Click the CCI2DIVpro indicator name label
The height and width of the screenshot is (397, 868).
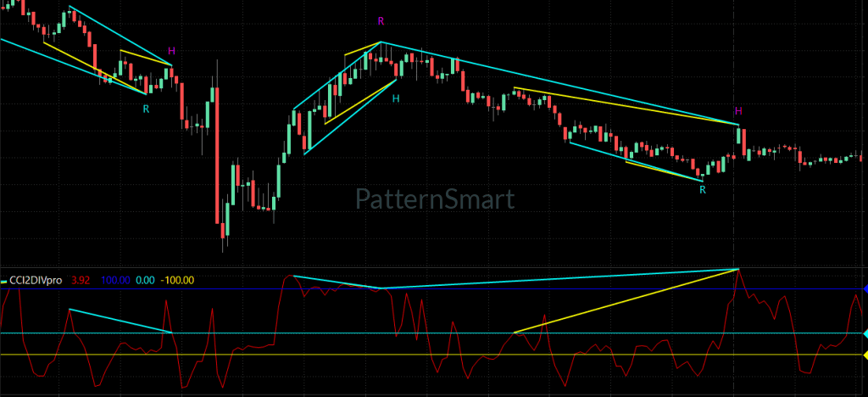click(x=35, y=281)
